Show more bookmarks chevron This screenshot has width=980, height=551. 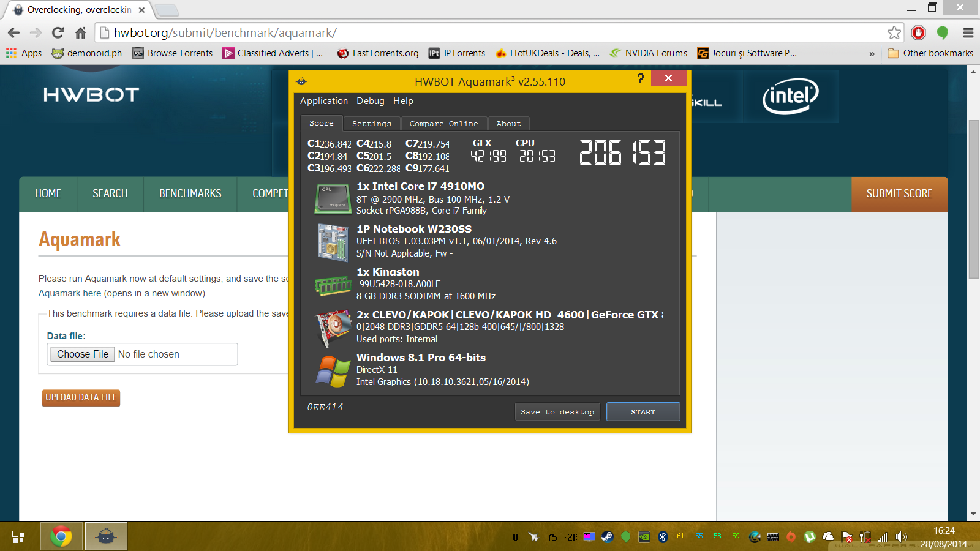[x=872, y=54]
